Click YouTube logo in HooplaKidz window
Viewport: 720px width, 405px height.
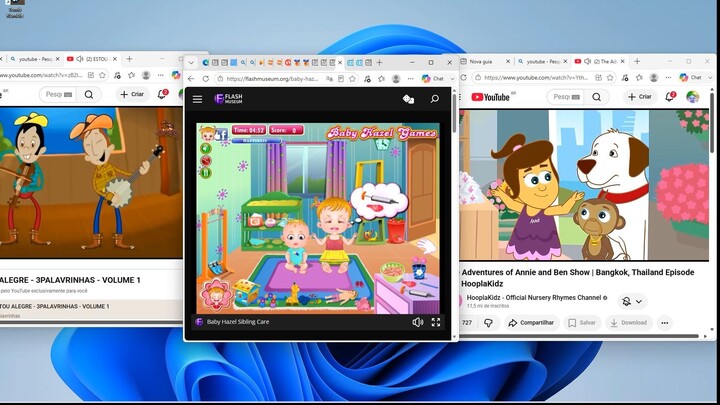pos(490,97)
